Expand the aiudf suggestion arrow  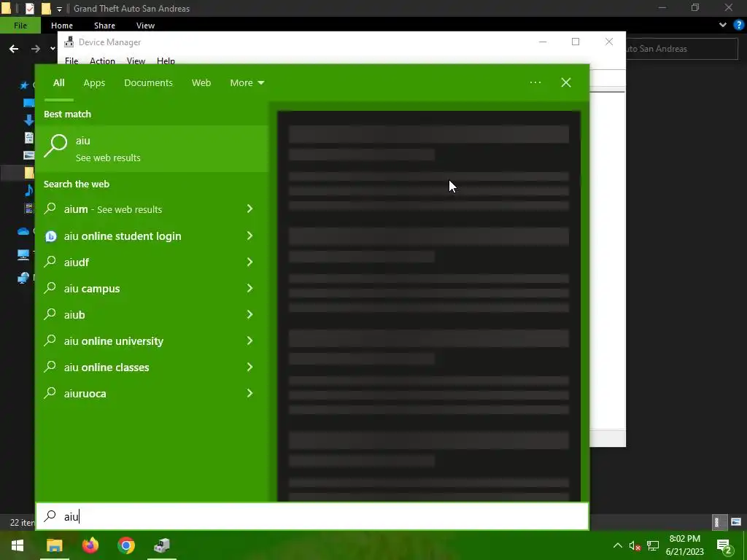tap(249, 262)
